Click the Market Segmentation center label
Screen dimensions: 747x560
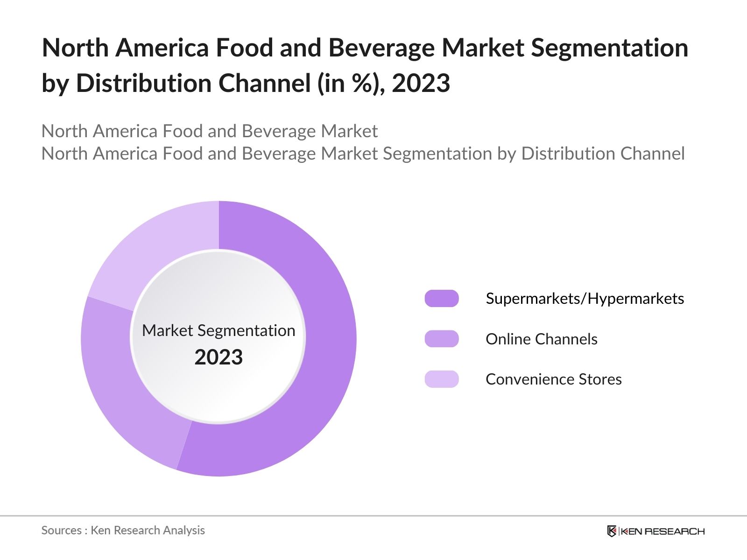point(218,330)
